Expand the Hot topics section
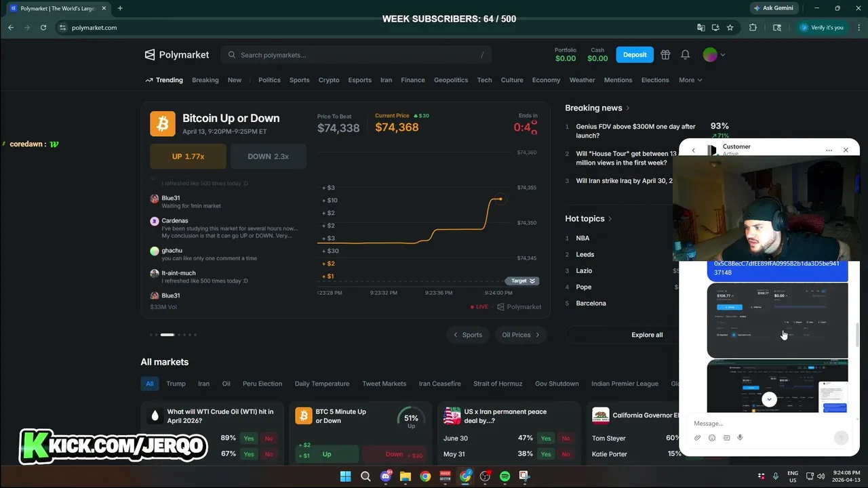Screen dimensions: 868x488 [589, 219]
